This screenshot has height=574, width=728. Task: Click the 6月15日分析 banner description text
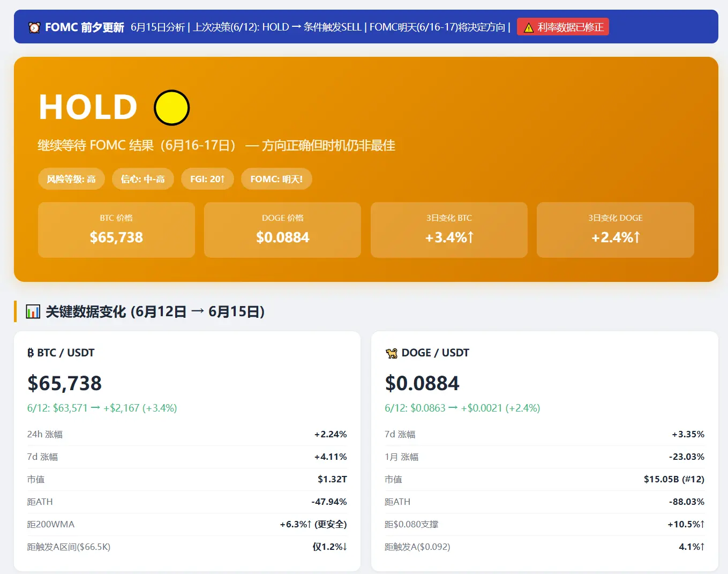coord(320,27)
